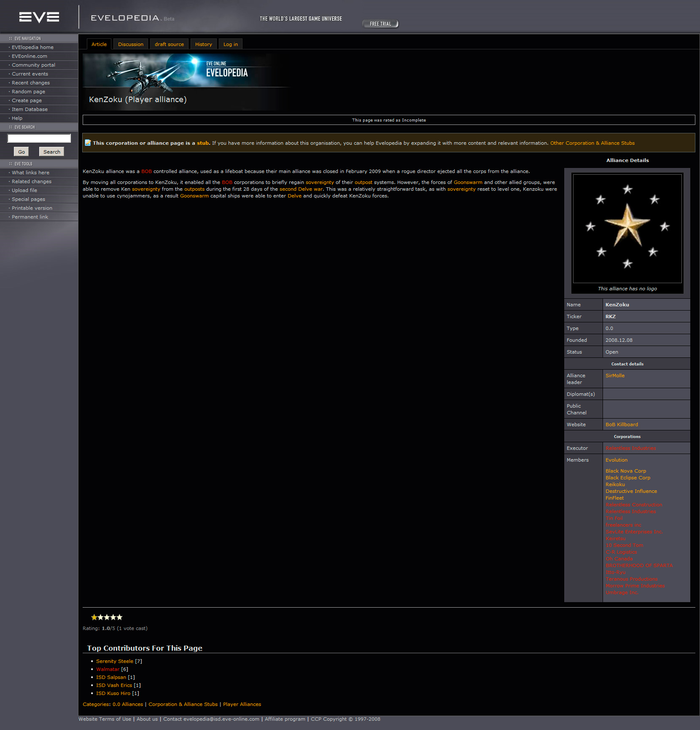
Task: Open the Player Alliances category link
Action: point(242,704)
